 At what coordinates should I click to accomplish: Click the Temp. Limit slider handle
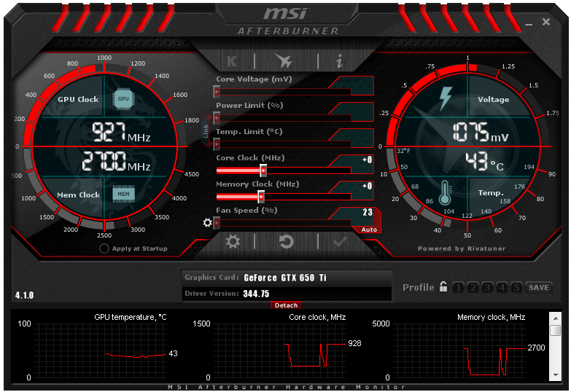(x=217, y=144)
